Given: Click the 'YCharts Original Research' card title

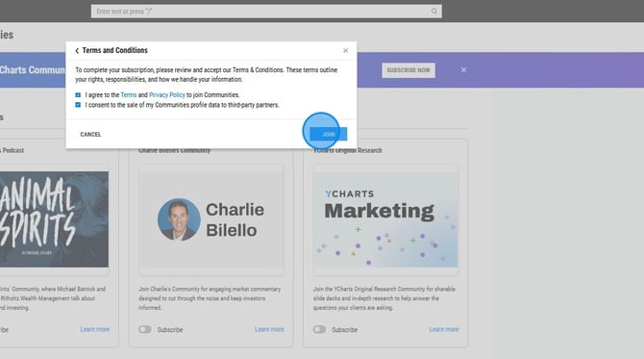Looking at the screenshot, I should [347, 150].
